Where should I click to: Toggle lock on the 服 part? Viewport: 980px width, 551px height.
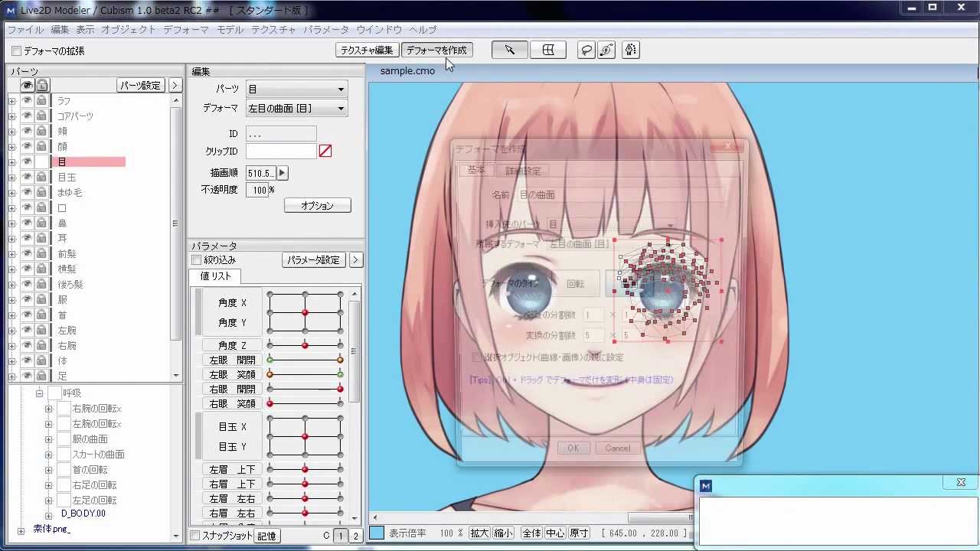[41, 300]
